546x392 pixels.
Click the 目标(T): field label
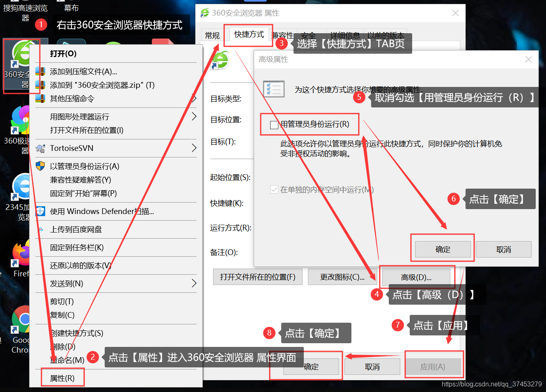[x=223, y=142]
